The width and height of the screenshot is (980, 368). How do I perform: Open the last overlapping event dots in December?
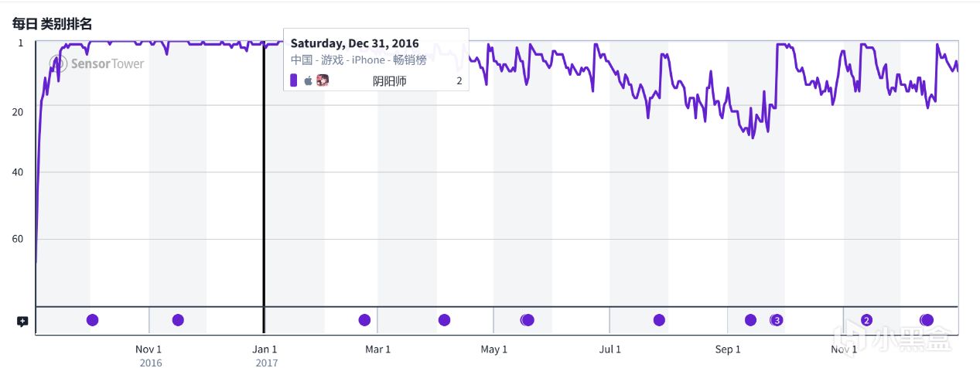(x=927, y=320)
